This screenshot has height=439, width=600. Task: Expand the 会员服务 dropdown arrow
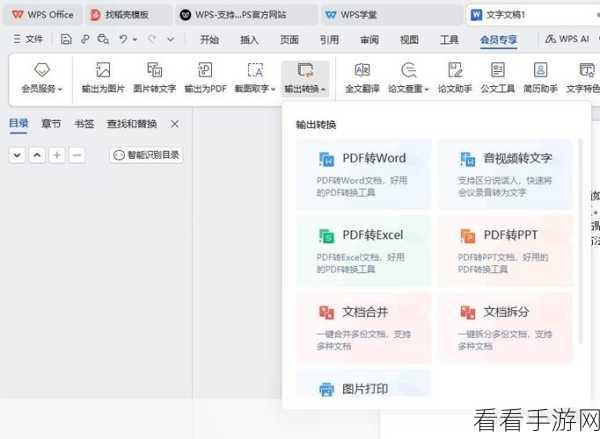tap(60, 89)
